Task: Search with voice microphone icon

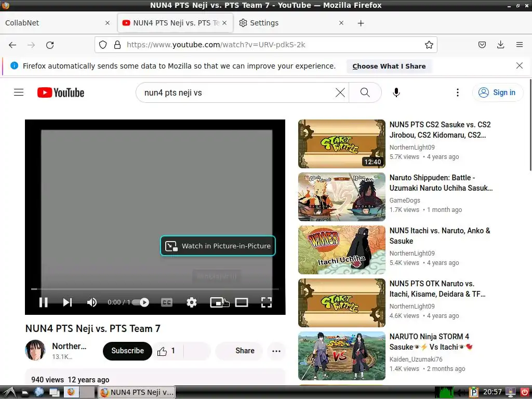Action: pyautogui.click(x=396, y=92)
